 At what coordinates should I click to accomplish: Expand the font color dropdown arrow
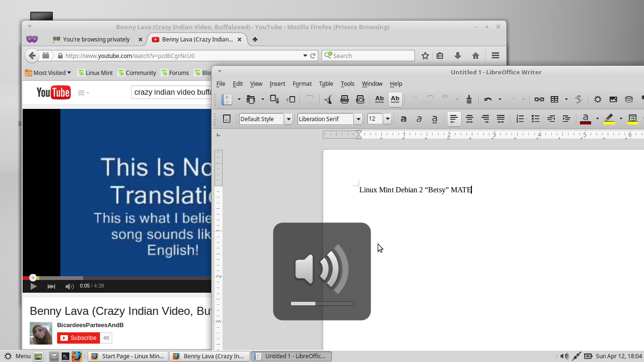597,119
